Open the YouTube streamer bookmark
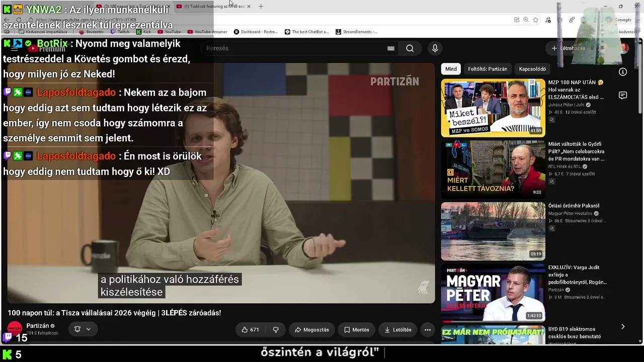Viewport: 644px width, 362px height. pos(207,32)
